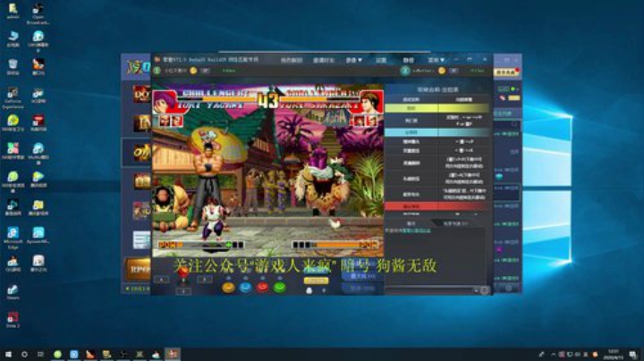
Task: Open the Recycle Bin desktop icon
Action: pyautogui.click(x=13, y=67)
